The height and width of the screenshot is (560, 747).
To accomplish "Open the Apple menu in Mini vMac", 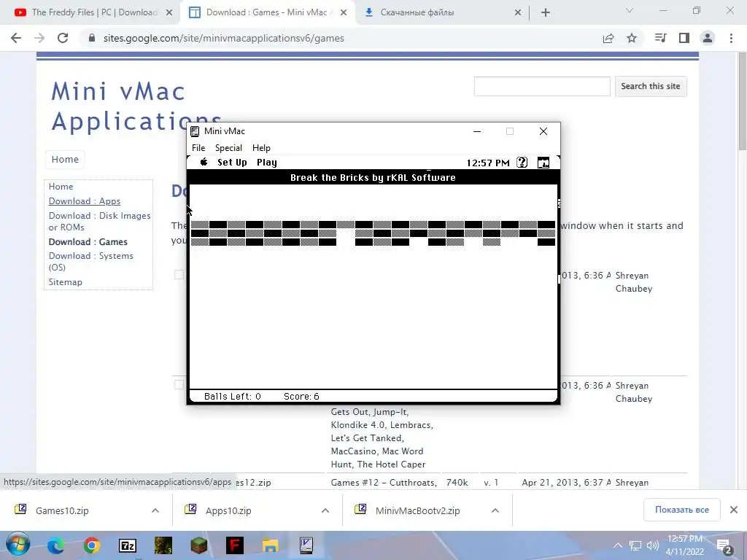I will coord(204,163).
